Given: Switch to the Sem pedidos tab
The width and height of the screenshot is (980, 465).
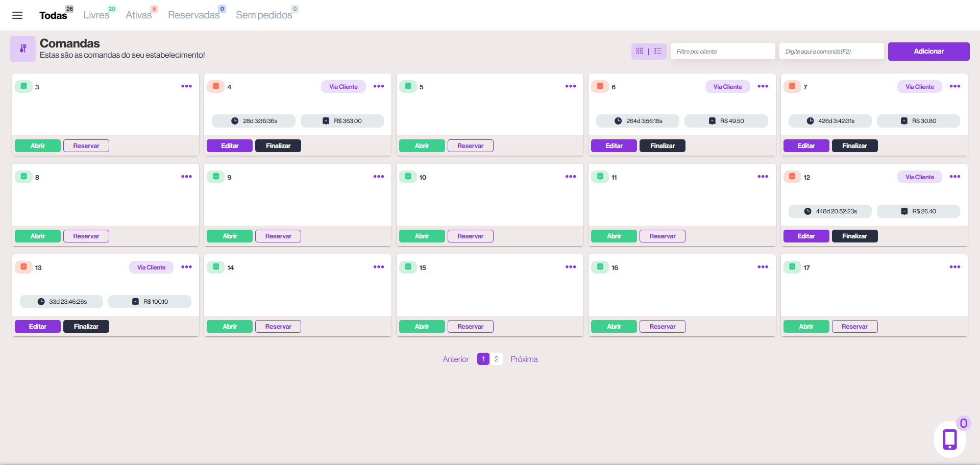Looking at the screenshot, I should tap(264, 15).
